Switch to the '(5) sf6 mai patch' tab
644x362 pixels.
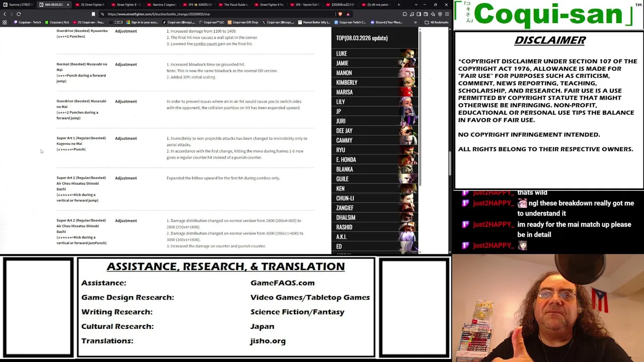click(378, 5)
